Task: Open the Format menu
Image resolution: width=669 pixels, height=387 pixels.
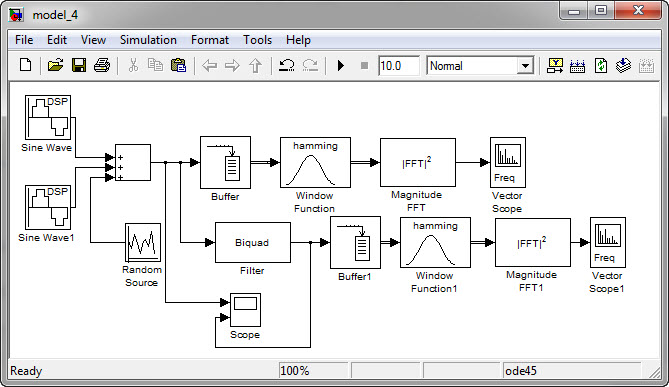Action: click(x=209, y=40)
